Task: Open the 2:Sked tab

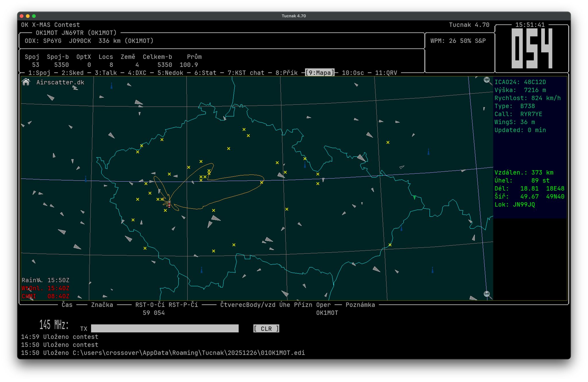Action: (73, 73)
